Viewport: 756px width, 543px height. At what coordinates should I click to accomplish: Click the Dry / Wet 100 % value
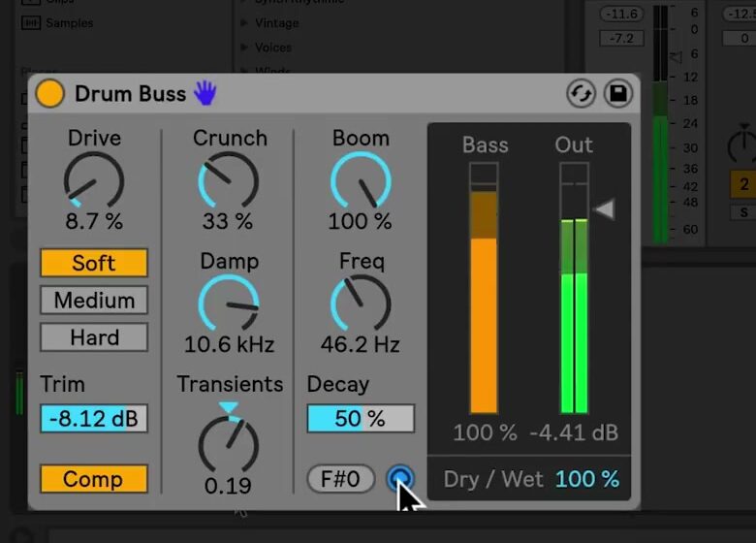pyautogui.click(x=587, y=479)
